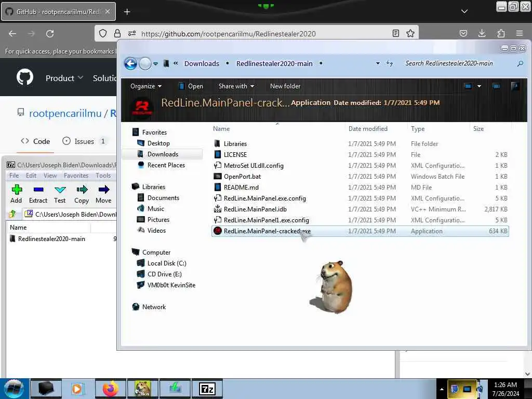Click the 7-Zip Copy button
The height and width of the screenshot is (399, 532).
tap(82, 194)
